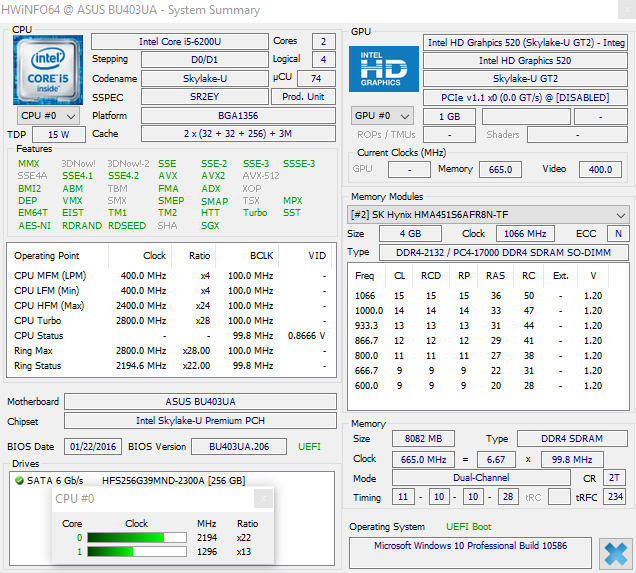The width and height of the screenshot is (636, 573).
Task: Click the AVX2 feature label
Action: pyautogui.click(x=213, y=176)
